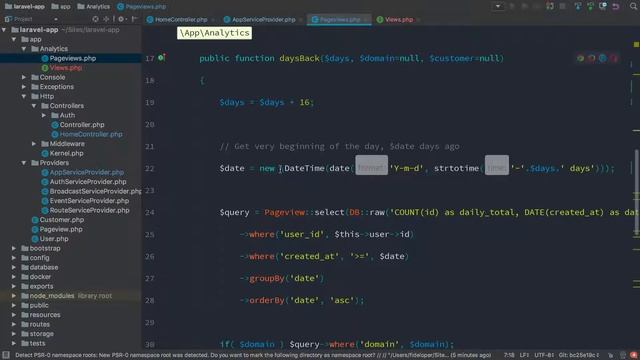This screenshot has height=360, width=640.
Task: Expand the Console folder
Action: (x=24, y=77)
